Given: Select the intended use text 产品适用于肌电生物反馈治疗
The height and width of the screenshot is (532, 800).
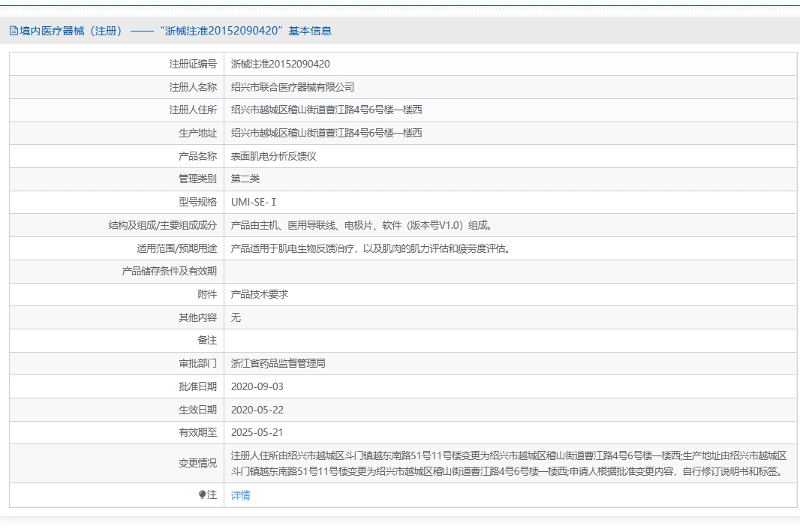Looking at the screenshot, I should click(x=371, y=249).
